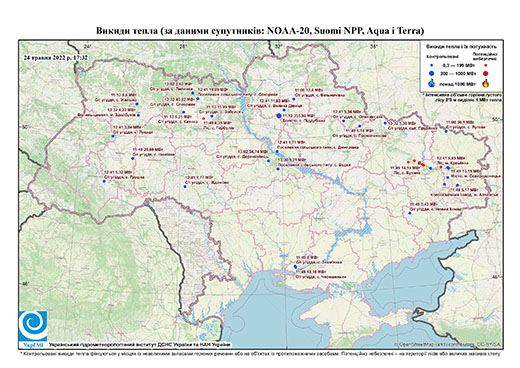Click the small red dot in the legend

[x=486, y=65]
